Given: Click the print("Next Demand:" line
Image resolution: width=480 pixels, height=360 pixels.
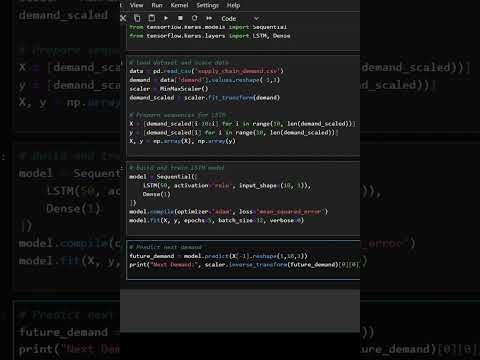Looking at the screenshot, I should pyautogui.click(x=244, y=265).
